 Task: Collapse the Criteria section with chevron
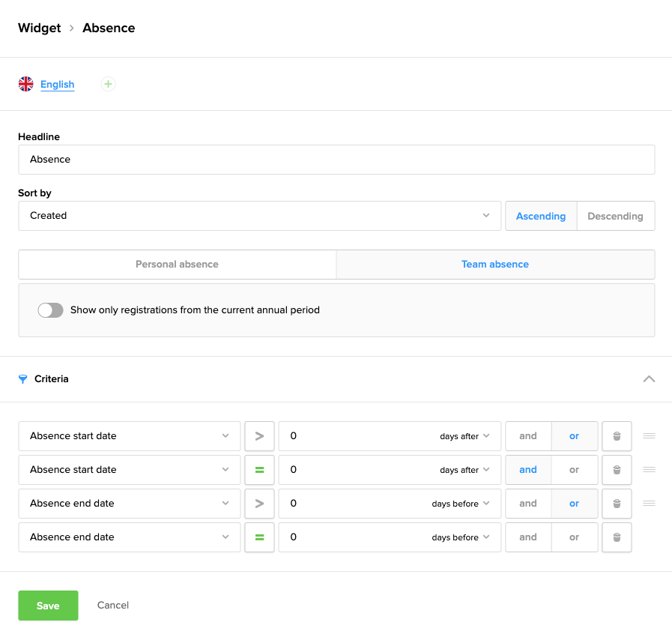[649, 379]
